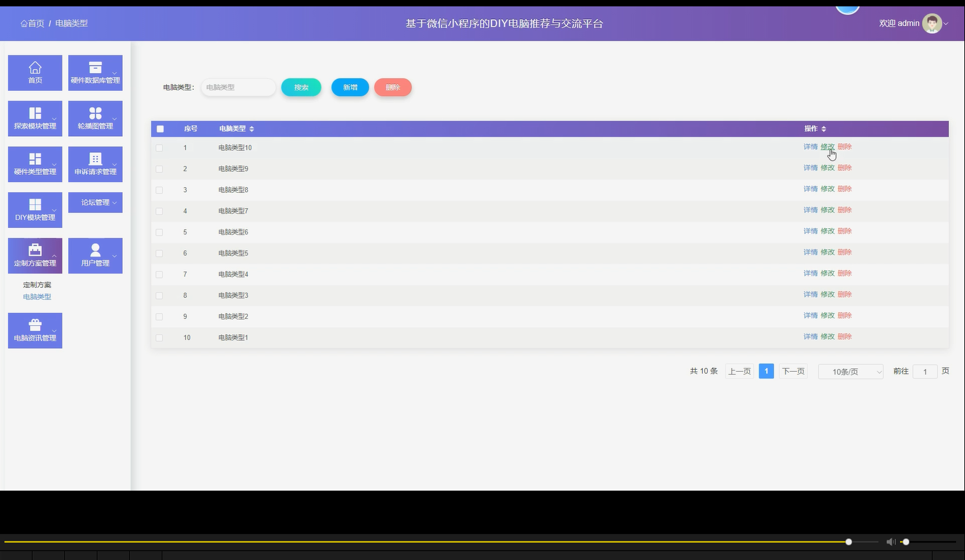Check the row for 电脑类型4
The image size is (965, 560).
159,274
